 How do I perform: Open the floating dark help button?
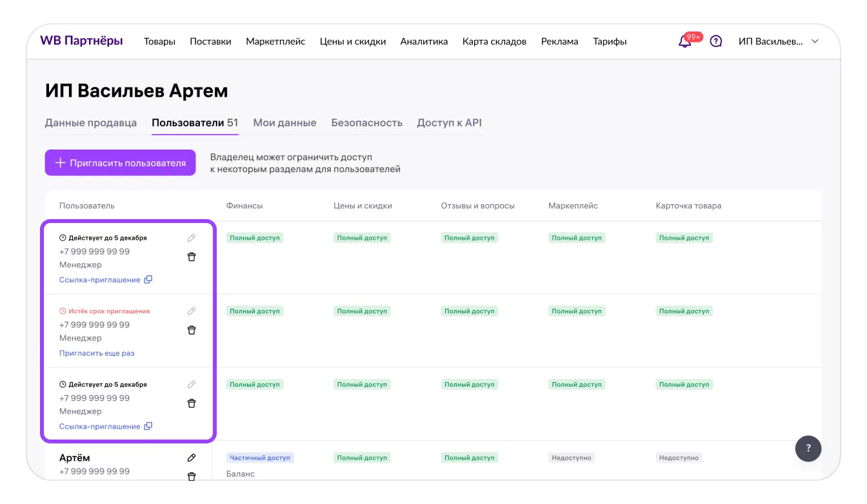tap(808, 449)
